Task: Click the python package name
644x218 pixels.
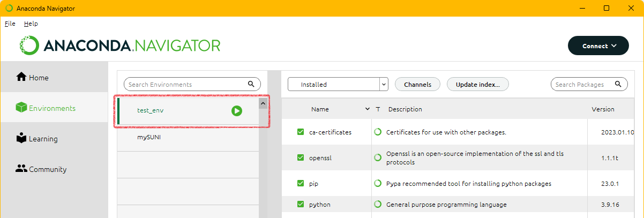Action: tap(320, 204)
